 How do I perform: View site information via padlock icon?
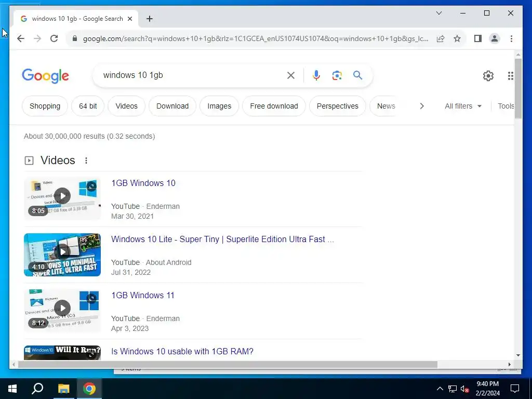click(x=75, y=38)
